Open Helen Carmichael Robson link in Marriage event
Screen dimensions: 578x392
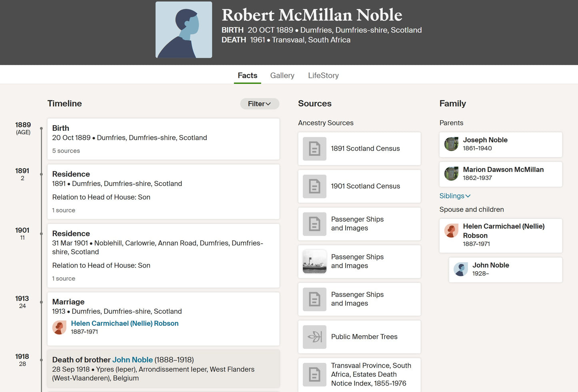pyautogui.click(x=124, y=323)
